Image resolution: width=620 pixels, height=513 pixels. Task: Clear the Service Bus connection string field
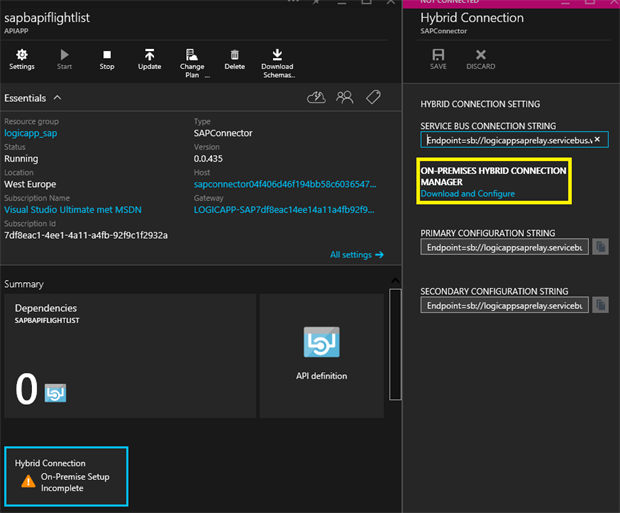pos(597,139)
